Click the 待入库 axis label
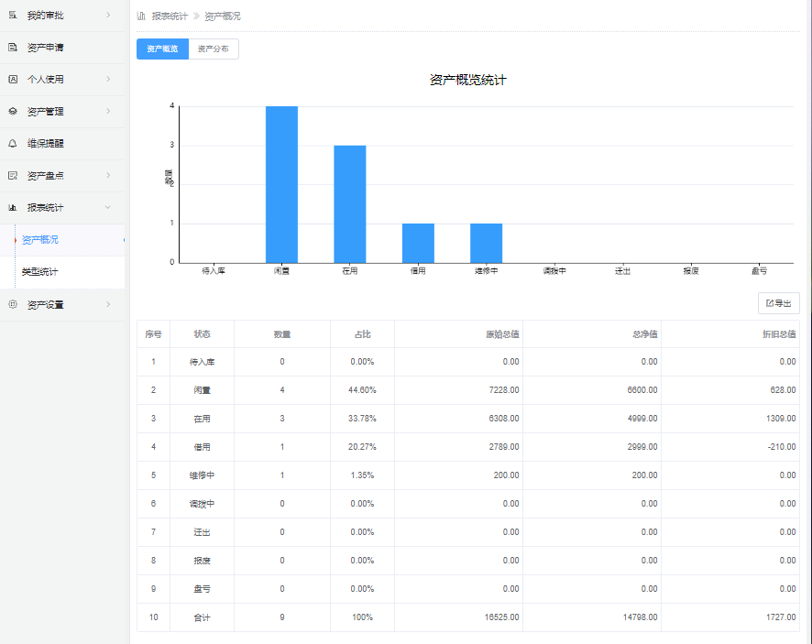812x644 pixels. coord(214,271)
